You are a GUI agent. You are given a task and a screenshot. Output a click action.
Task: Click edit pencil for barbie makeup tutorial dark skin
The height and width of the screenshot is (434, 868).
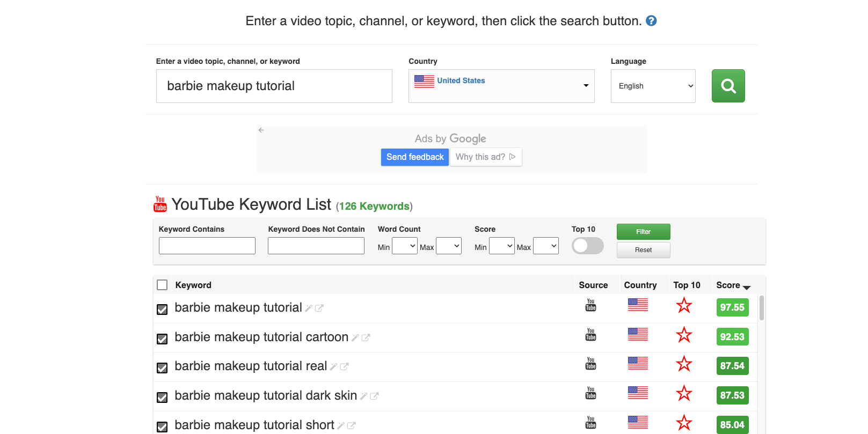363,396
